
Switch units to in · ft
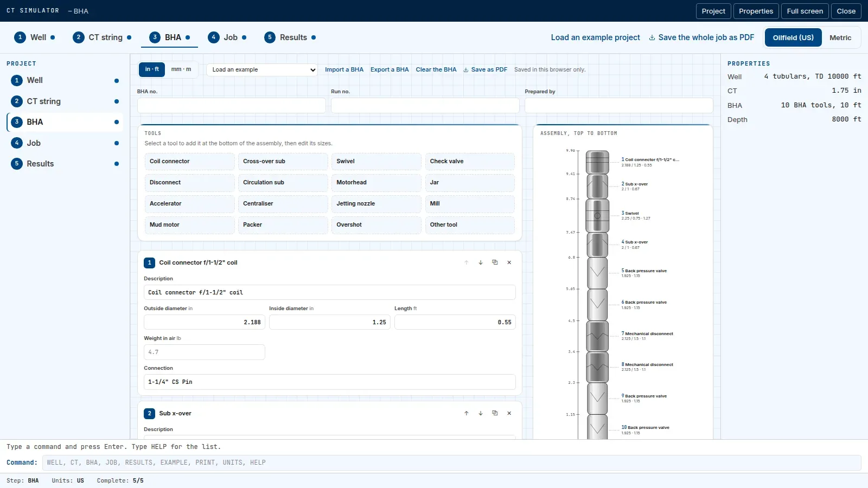click(x=152, y=69)
